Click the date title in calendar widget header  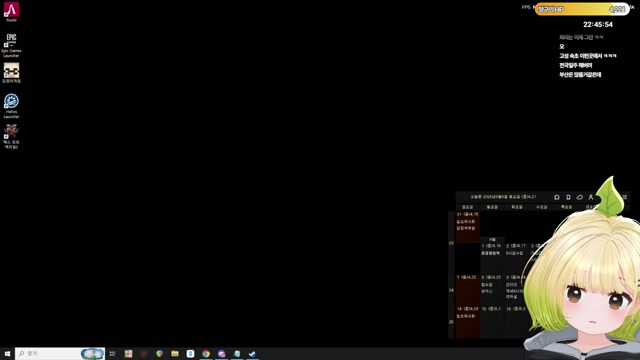click(503, 197)
